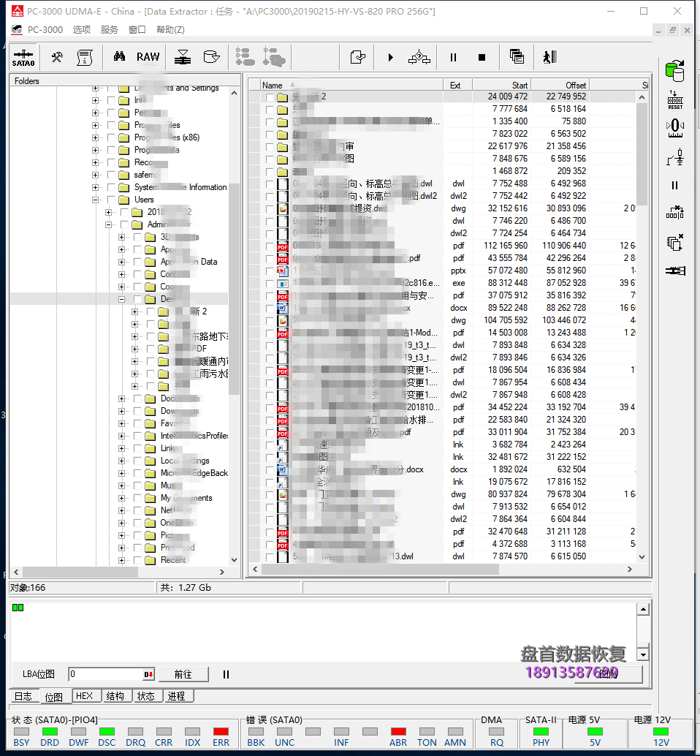Viewport: 700px width, 756px height.
Task: Open the binoculars search tool
Action: pyautogui.click(x=119, y=57)
